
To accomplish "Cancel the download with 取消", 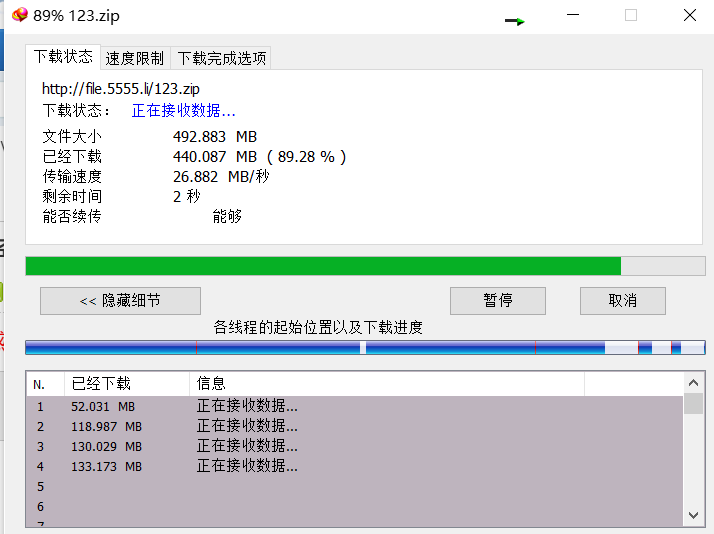I will point(622,301).
